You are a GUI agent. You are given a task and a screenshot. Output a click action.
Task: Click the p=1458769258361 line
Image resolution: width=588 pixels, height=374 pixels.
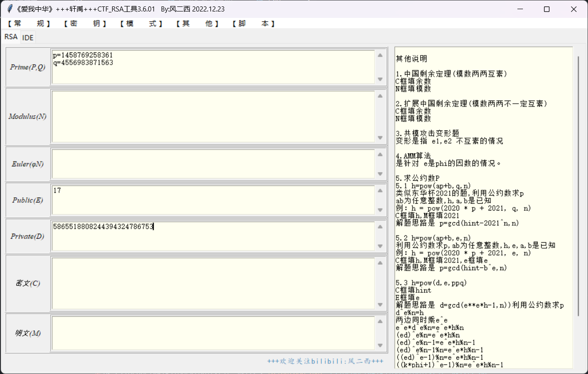click(83, 55)
